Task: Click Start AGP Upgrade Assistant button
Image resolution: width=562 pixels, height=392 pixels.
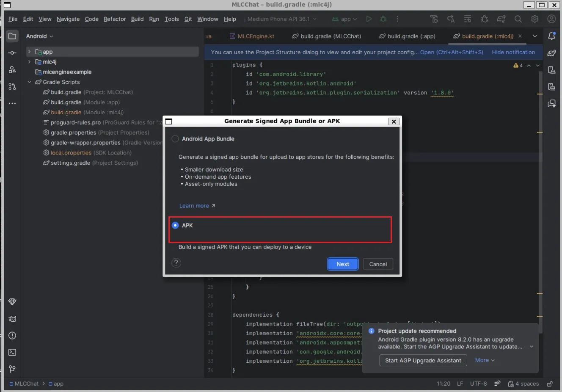Action: click(423, 360)
